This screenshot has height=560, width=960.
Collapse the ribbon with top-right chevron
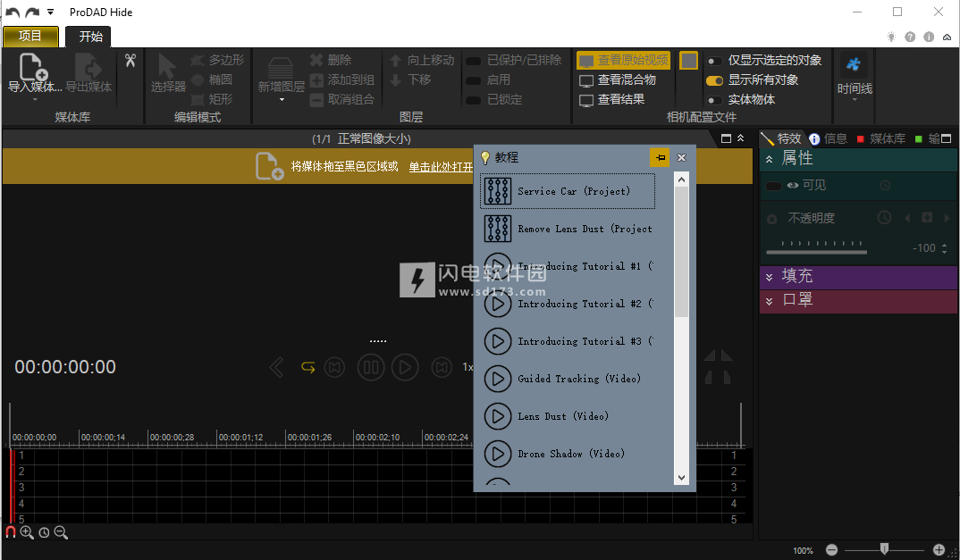947,37
